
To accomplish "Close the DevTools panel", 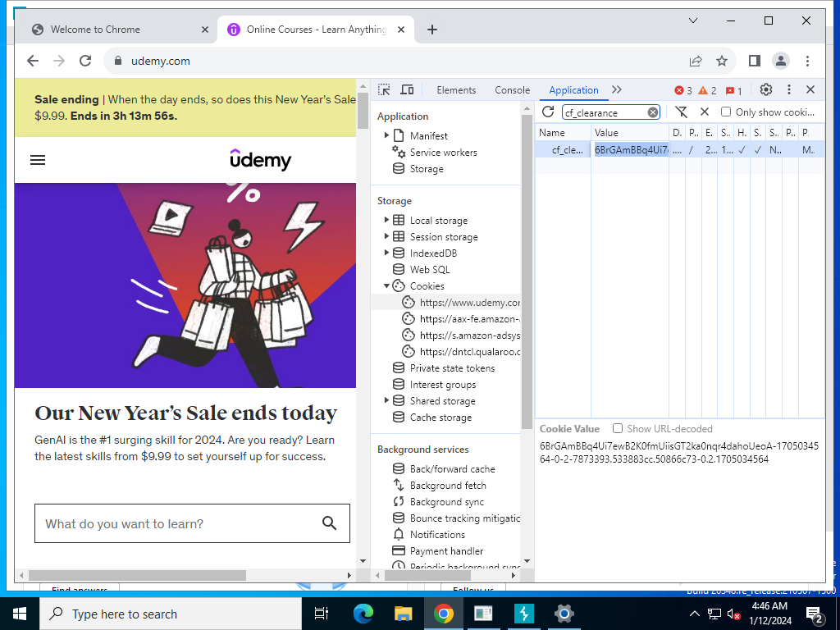I will (x=810, y=89).
